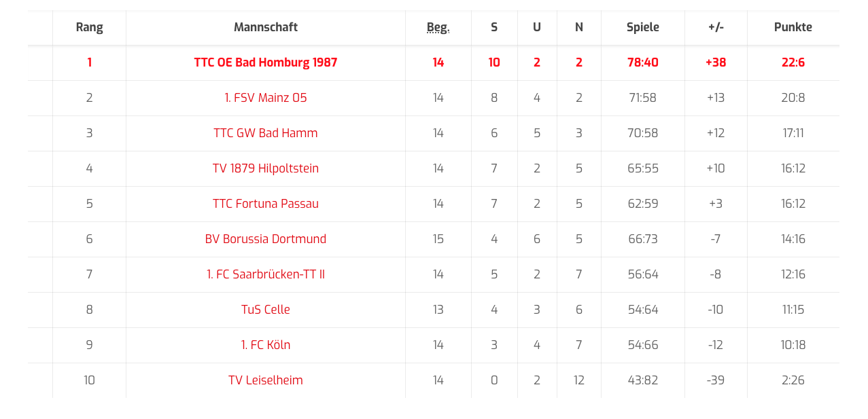Open the 1. FC Köln team link

point(265,345)
